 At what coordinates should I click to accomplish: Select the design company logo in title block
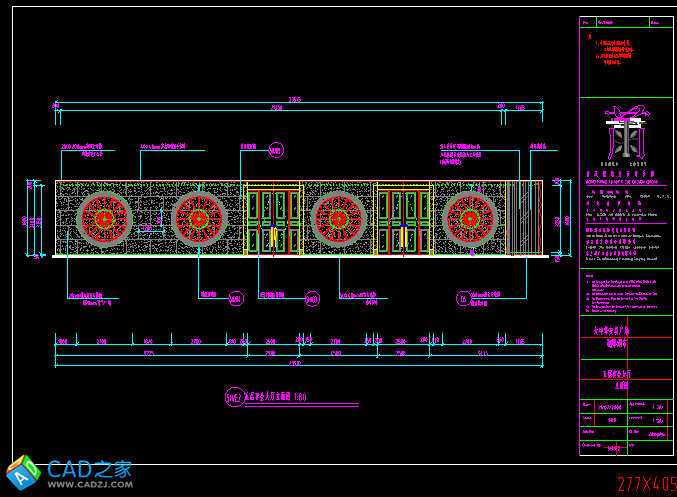626,133
